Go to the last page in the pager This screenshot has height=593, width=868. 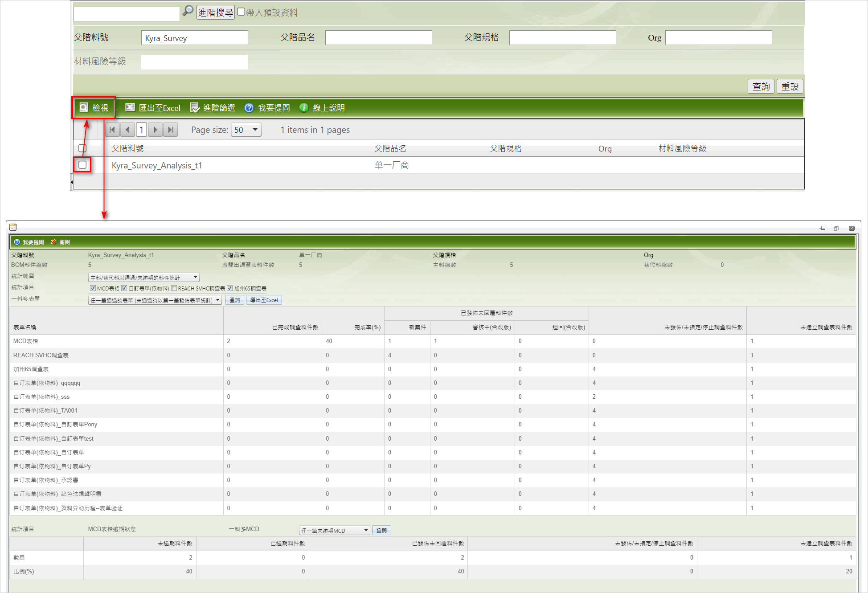170,130
